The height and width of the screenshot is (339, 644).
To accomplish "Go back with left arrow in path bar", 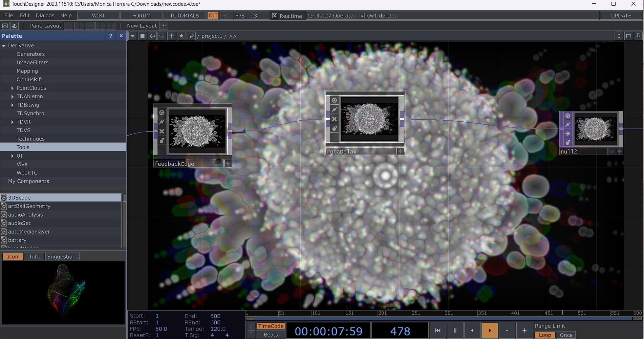I will pos(152,36).
